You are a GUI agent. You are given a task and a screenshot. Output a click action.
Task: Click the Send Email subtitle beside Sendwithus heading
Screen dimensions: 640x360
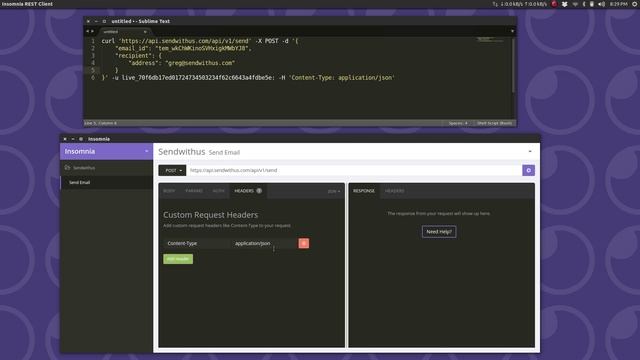[224, 152]
